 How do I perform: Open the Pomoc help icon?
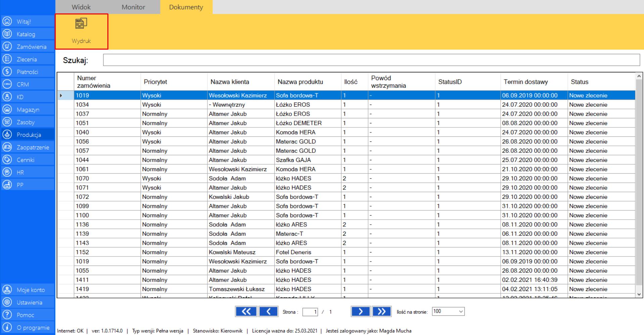[x=7, y=315]
